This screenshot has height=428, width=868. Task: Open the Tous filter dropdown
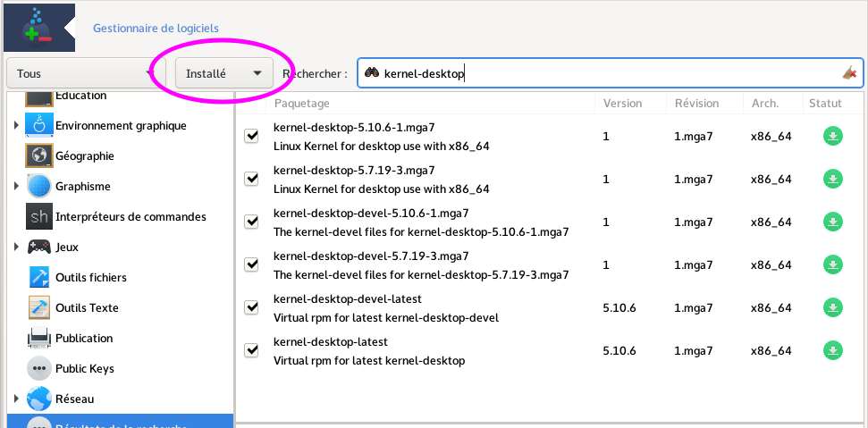tap(86, 73)
